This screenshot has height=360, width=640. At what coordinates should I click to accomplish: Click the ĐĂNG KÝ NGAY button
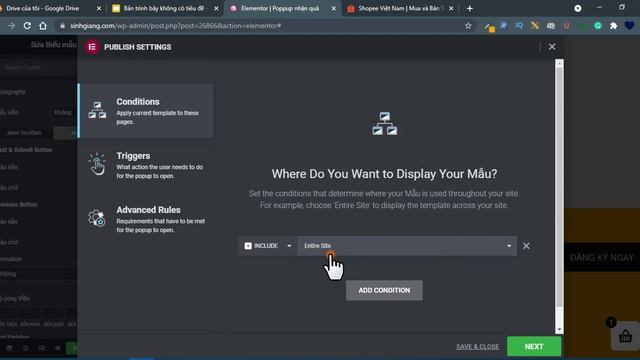(x=602, y=258)
